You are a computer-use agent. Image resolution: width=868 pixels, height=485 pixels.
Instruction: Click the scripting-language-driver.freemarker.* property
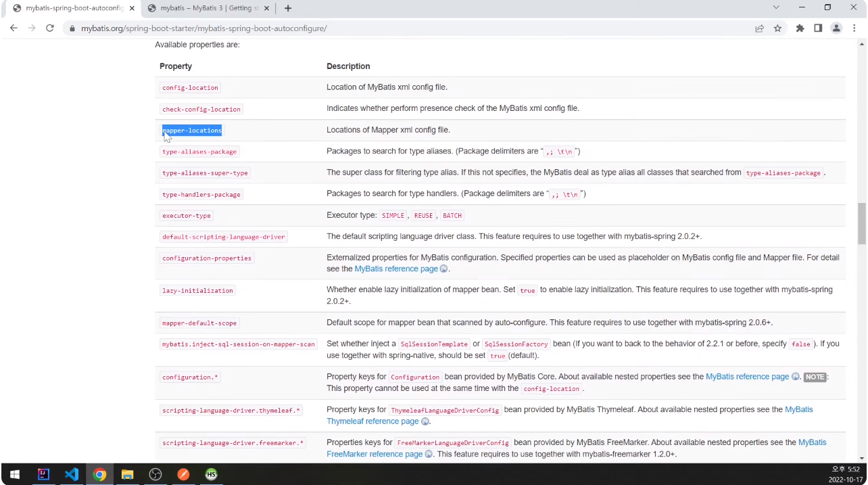[x=233, y=442]
